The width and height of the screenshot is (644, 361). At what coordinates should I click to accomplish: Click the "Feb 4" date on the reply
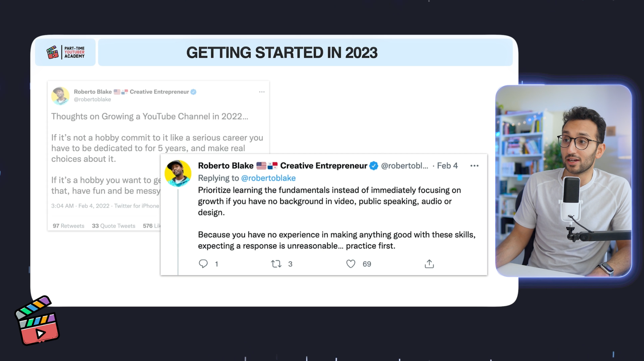(447, 166)
